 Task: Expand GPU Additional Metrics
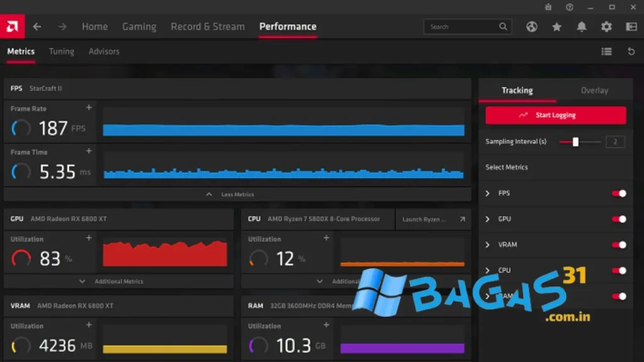point(119,282)
